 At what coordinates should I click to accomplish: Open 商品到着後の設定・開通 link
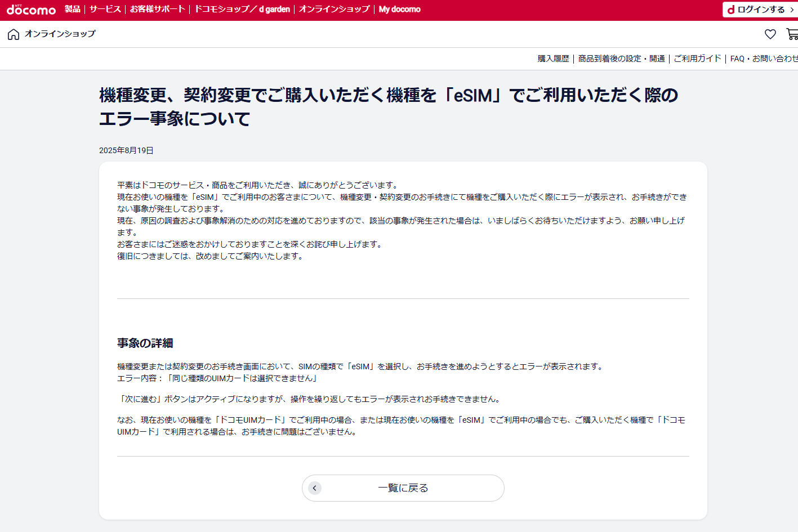tap(622, 59)
